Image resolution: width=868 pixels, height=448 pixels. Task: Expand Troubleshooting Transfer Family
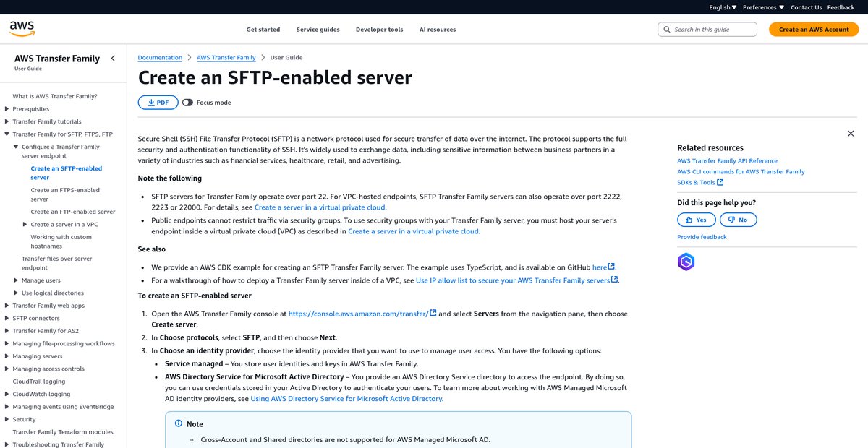click(x=7, y=444)
